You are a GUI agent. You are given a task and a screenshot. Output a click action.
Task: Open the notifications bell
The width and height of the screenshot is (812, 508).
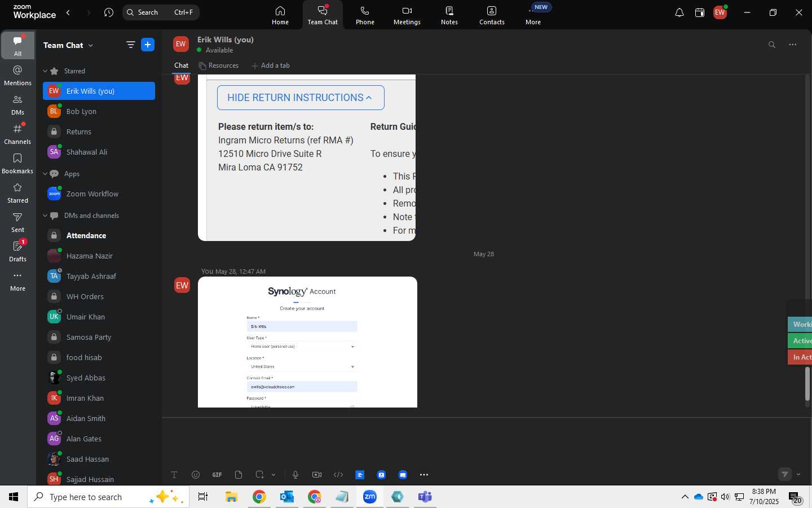coord(679,12)
